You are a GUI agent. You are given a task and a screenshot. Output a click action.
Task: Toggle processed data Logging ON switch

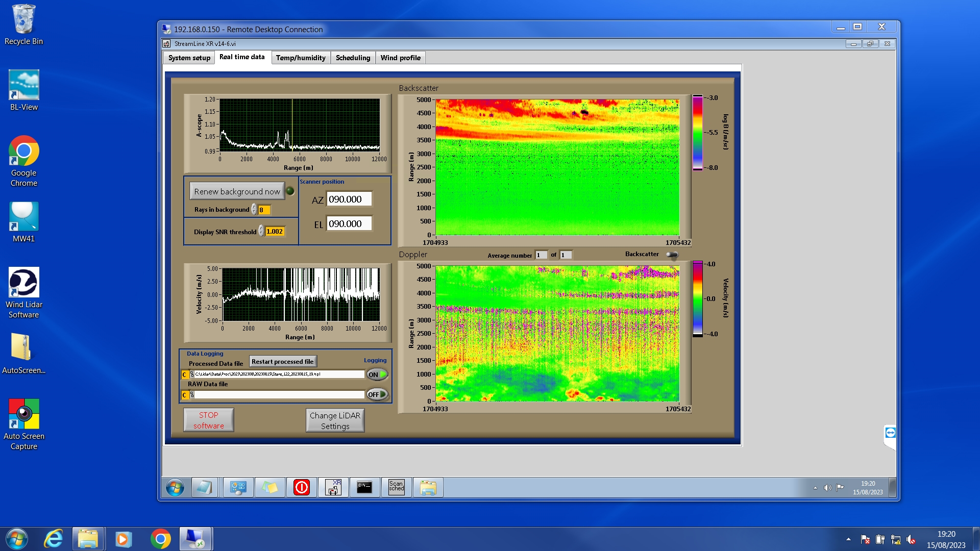click(377, 374)
